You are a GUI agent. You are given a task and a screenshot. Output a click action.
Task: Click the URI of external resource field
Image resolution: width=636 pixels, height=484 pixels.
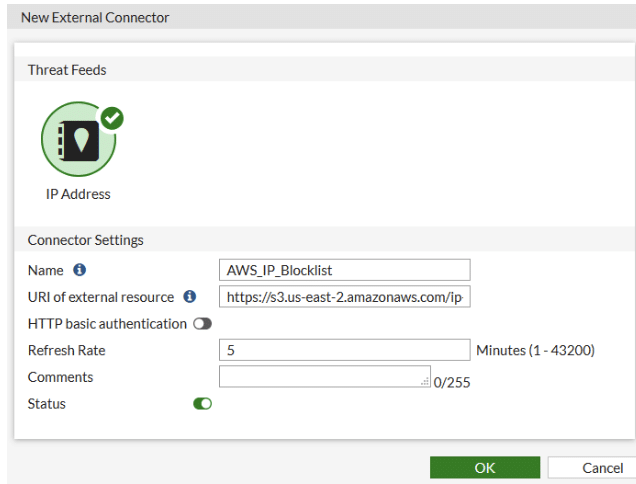tap(344, 297)
